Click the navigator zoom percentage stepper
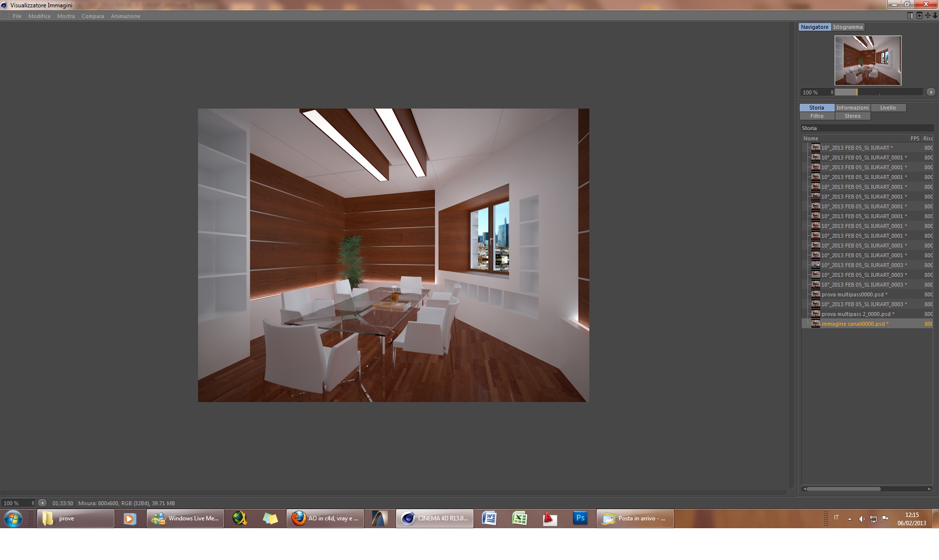The height and width of the screenshot is (560, 939). (832, 92)
